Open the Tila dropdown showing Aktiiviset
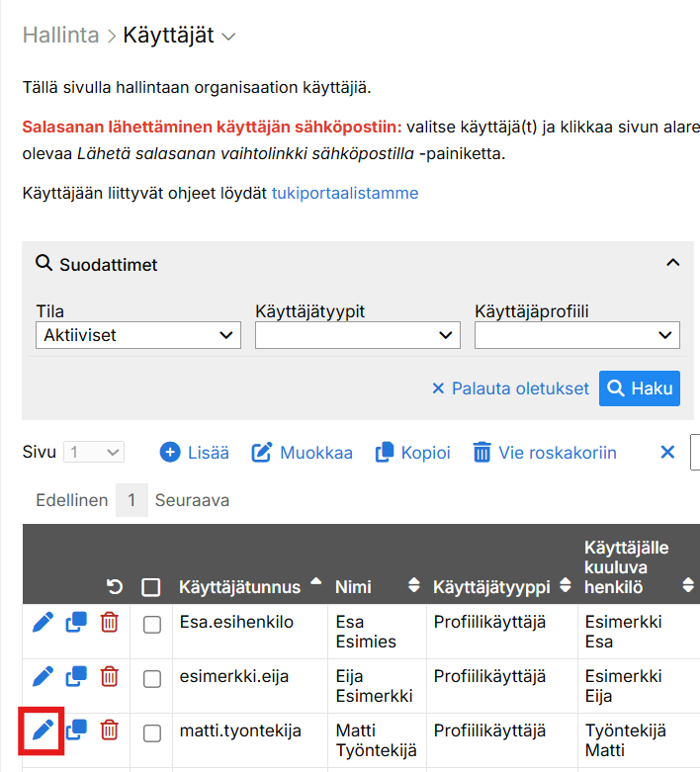 [x=137, y=336]
